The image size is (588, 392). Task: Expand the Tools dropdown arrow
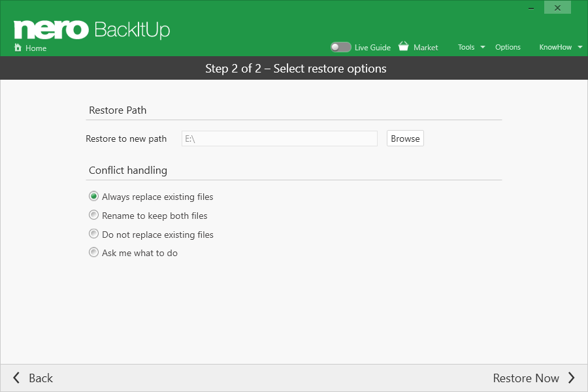(483, 47)
